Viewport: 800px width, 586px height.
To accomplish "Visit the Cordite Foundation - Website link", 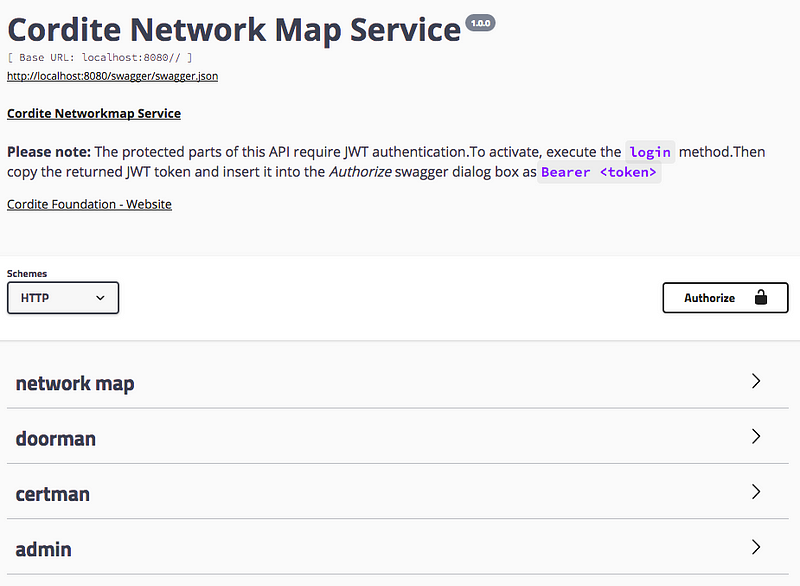I will click(89, 204).
